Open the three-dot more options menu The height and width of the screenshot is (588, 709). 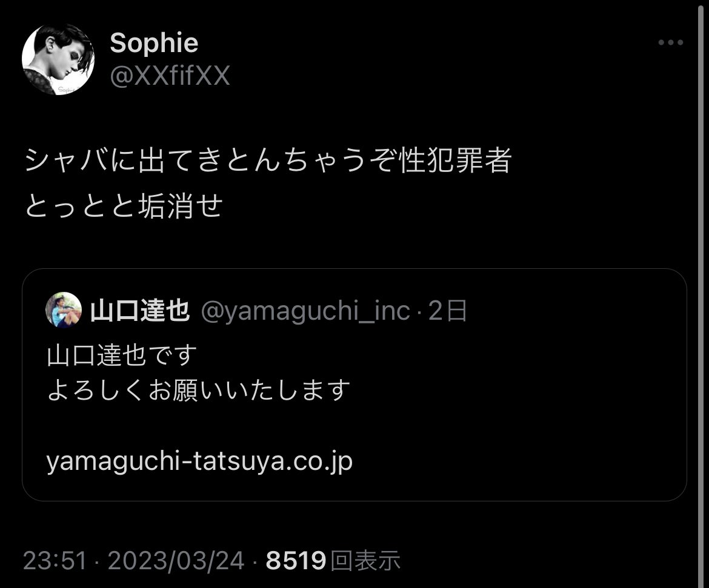coord(671,42)
